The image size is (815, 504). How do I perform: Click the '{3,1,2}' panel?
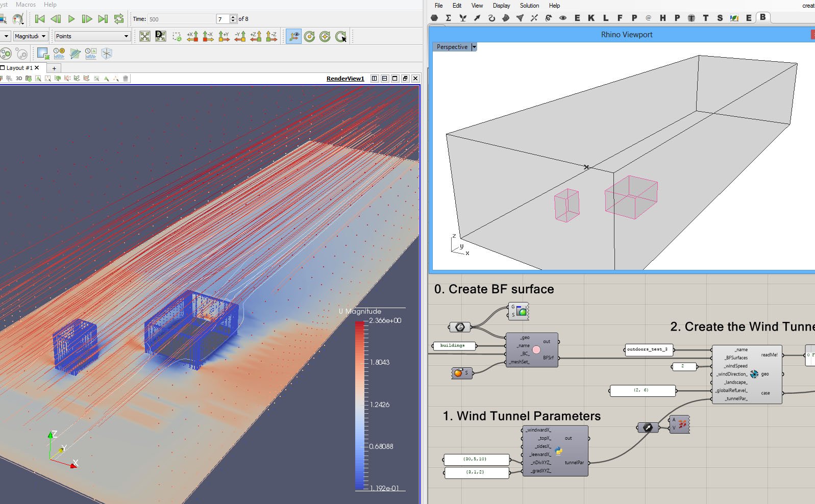coord(477,473)
